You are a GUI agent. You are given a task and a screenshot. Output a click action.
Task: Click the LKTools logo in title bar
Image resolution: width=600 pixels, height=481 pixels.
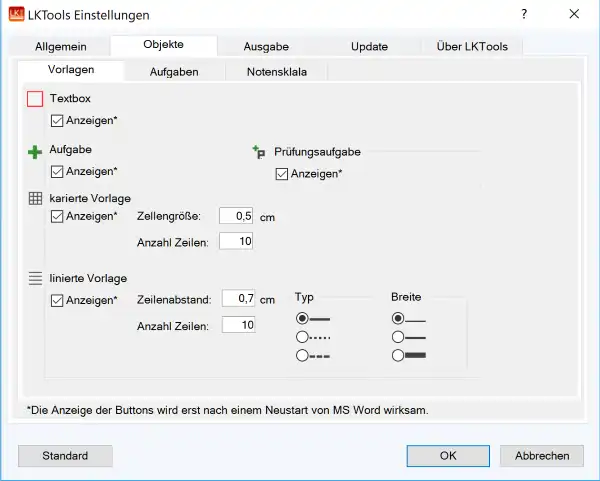16,15
